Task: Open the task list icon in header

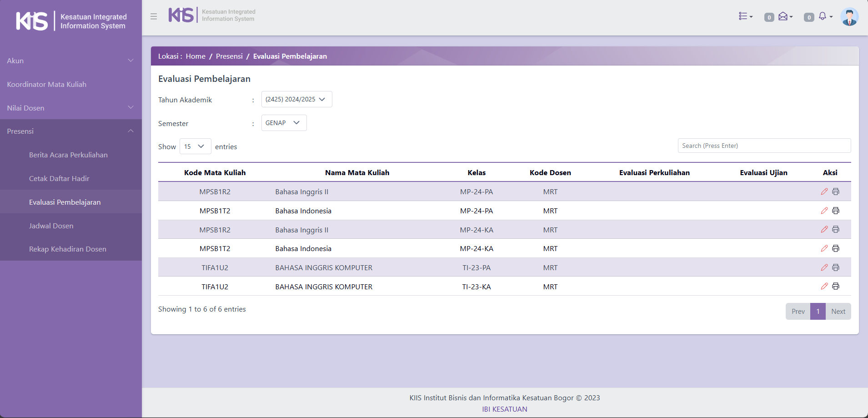Action: point(745,16)
